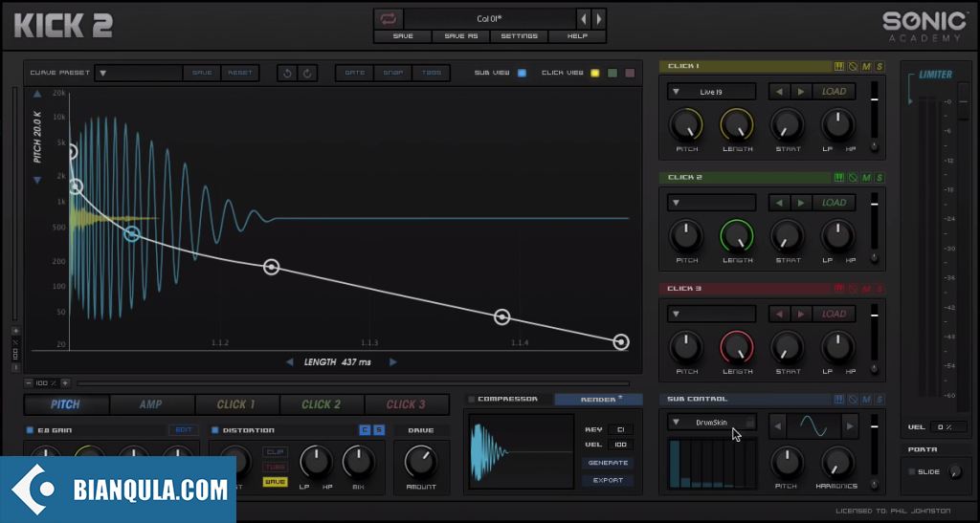Select next Click 1 sample arrow
The height and width of the screenshot is (523, 980).
(x=801, y=92)
